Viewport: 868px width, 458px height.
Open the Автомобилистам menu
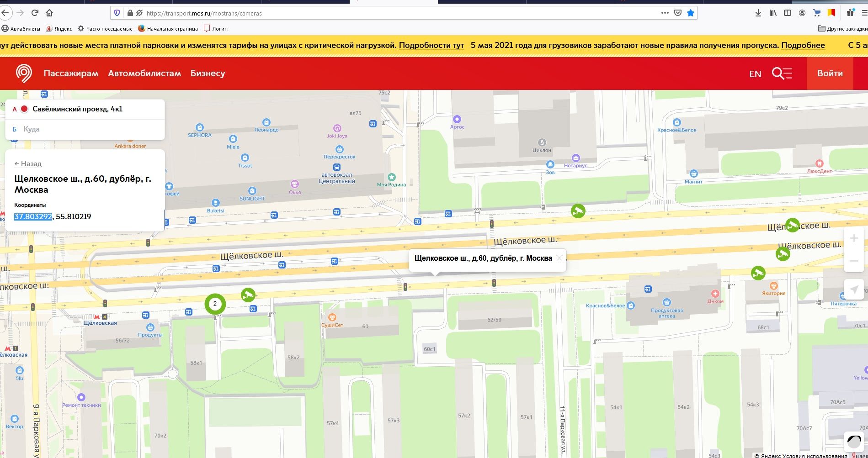coord(144,73)
